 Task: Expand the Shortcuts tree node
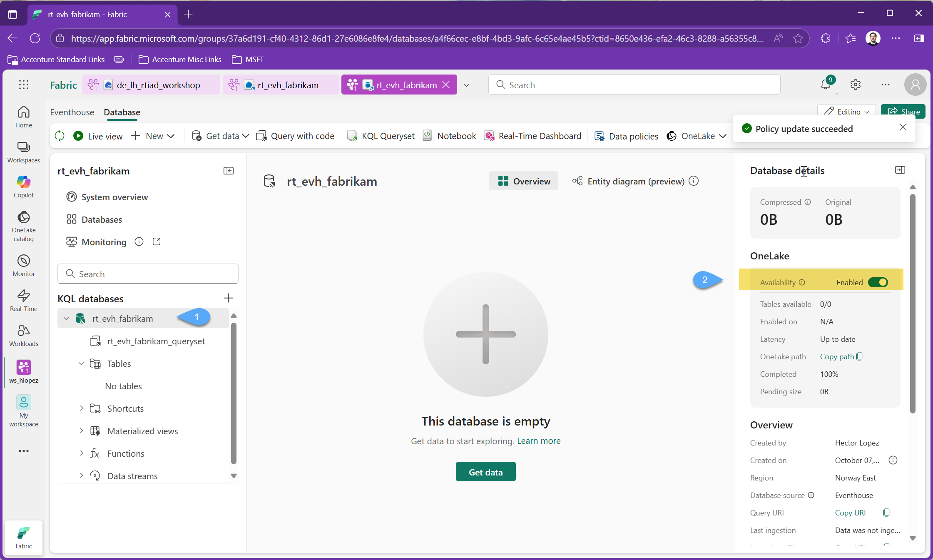(81, 408)
